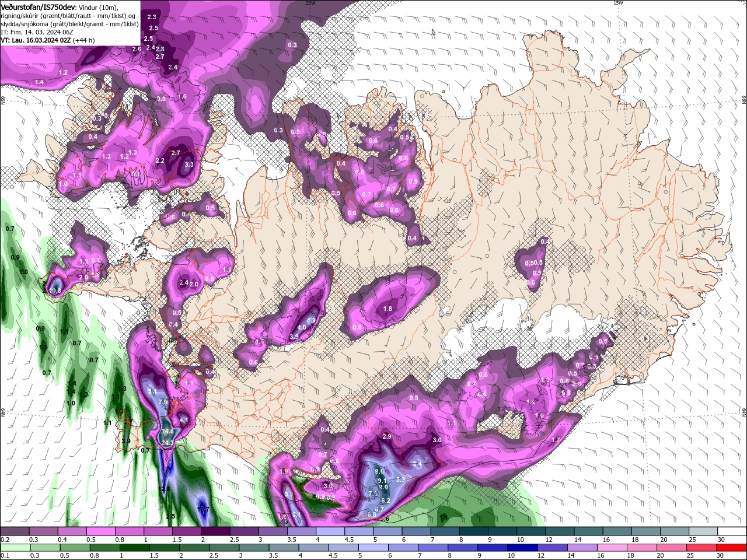Click the 'rigning/skúrir' legend description line

(69, 16)
